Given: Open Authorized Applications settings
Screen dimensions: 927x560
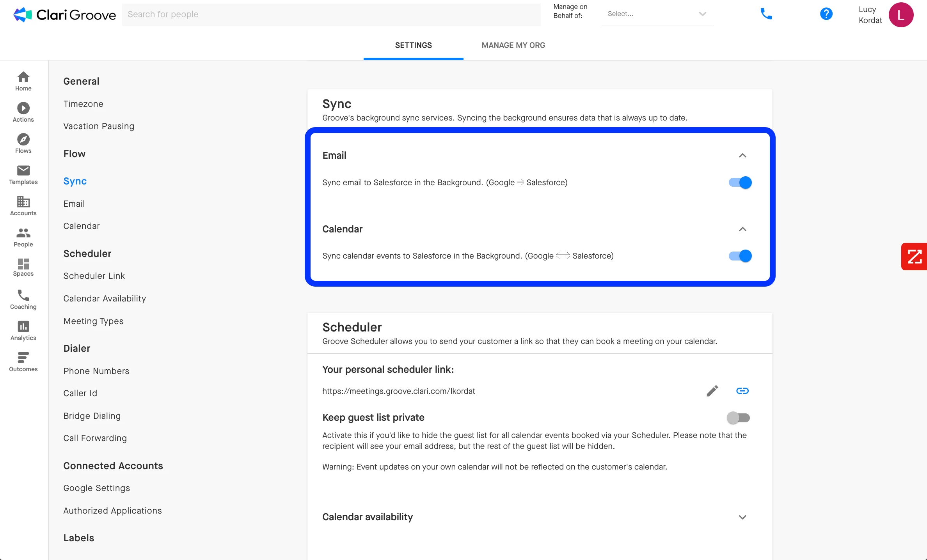Looking at the screenshot, I should 112,510.
